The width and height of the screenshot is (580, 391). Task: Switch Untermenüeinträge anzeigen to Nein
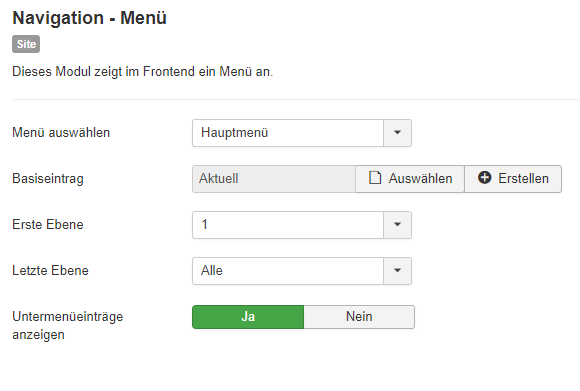359,317
